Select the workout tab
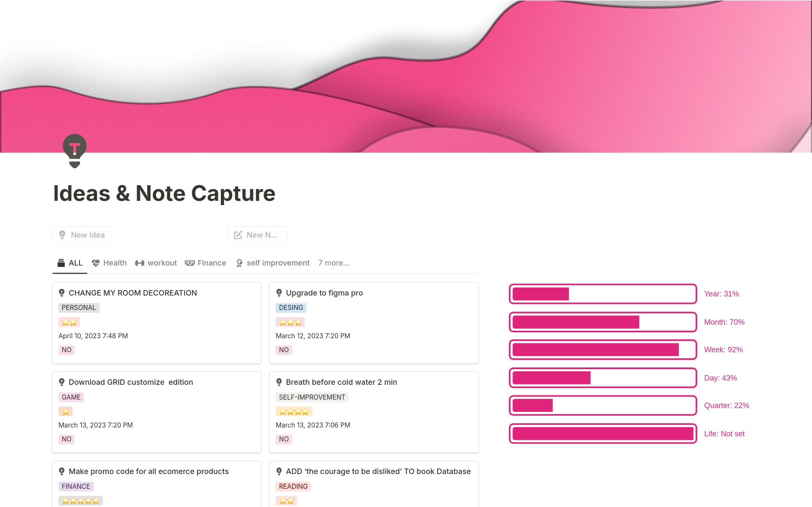Screen dimensions: 812x507 [162, 263]
